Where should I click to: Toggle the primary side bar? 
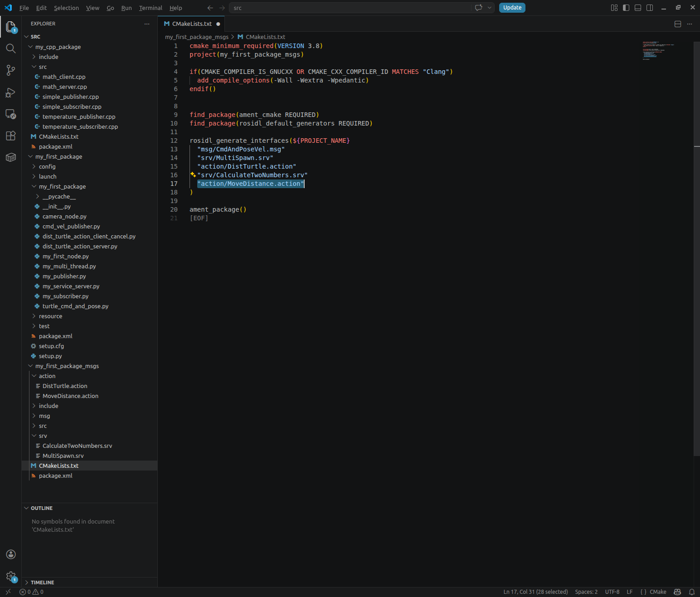(626, 8)
